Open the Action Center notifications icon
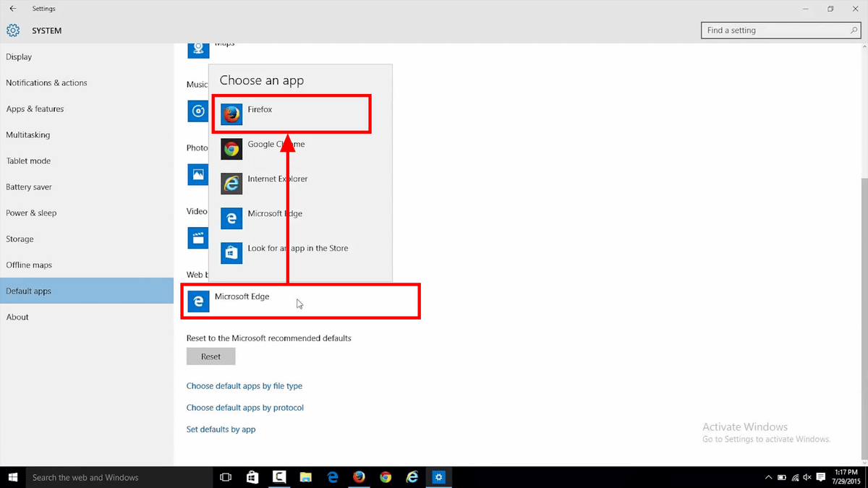 [821, 477]
